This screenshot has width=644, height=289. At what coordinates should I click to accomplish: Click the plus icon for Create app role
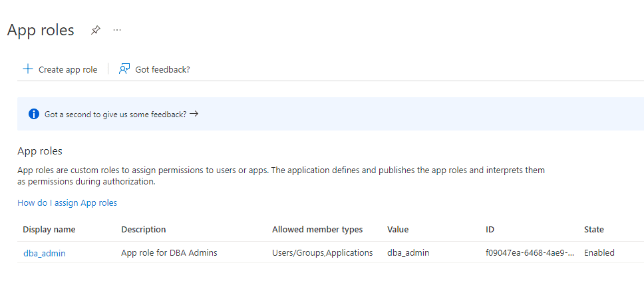tap(28, 69)
